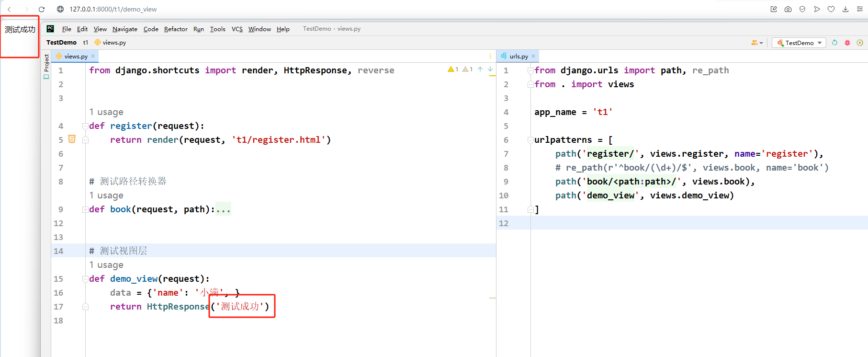Screen dimensions: 868x357
Task: Collapse the demo_view function fold marker
Action: 85,279
